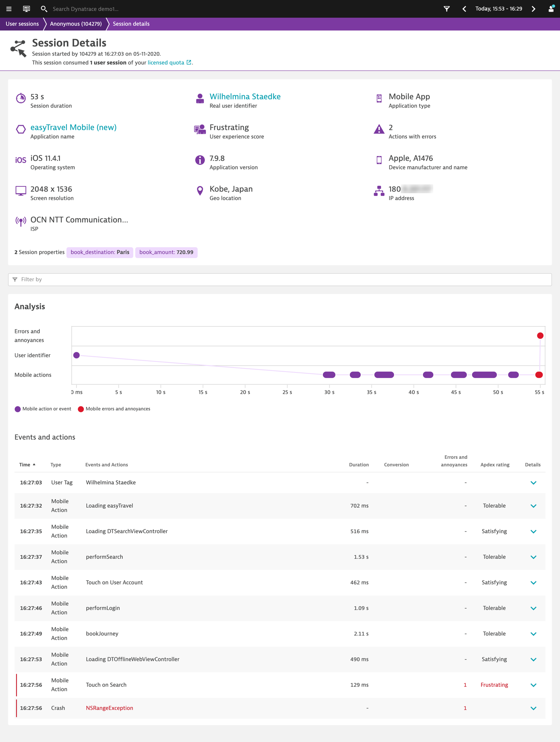Image resolution: width=560 pixels, height=742 pixels.
Task: Expand details for Touch on User Account row
Action: [x=533, y=583]
